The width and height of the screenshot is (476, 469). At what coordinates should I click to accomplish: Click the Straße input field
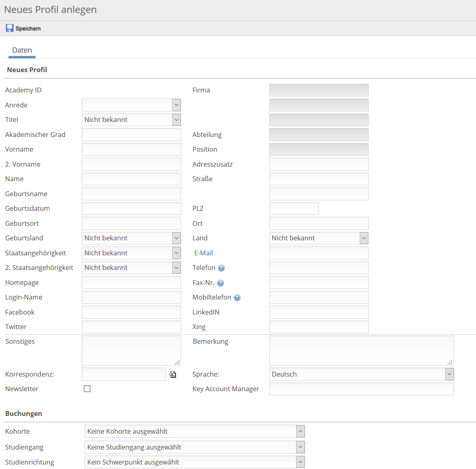coord(319,179)
